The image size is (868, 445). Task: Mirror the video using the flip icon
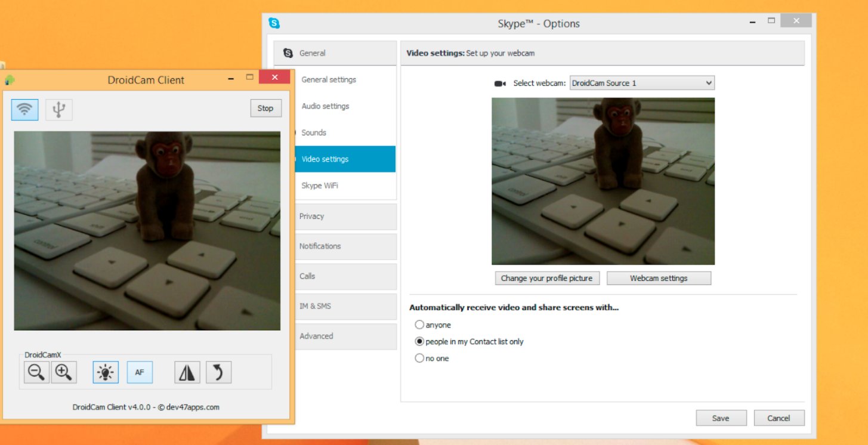[x=187, y=372]
